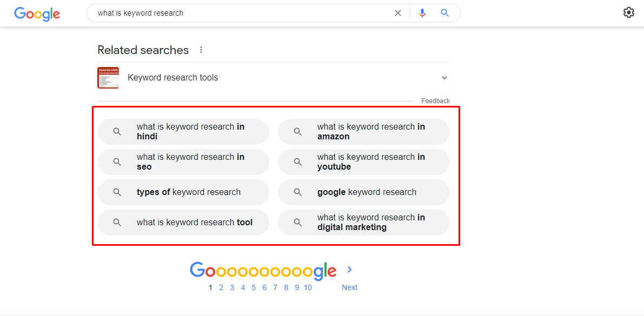
Task: Click the Next page link
Action: point(349,287)
